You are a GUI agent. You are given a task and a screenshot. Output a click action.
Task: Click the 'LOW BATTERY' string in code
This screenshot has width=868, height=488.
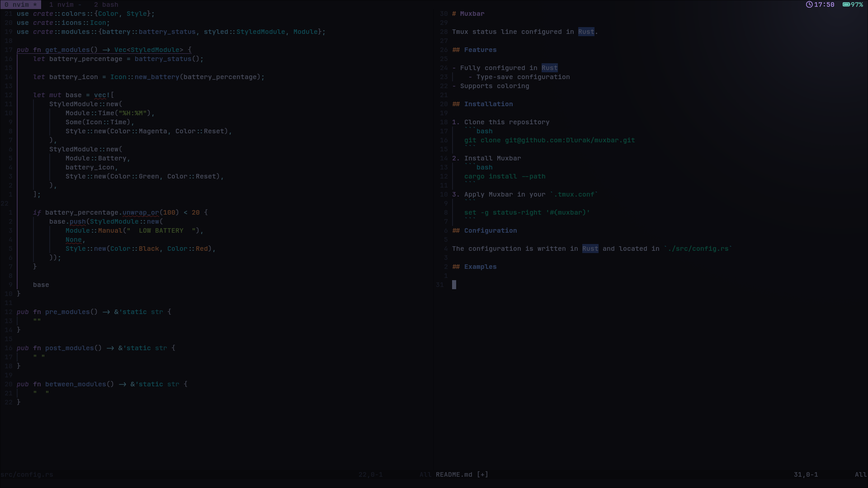pos(161,230)
